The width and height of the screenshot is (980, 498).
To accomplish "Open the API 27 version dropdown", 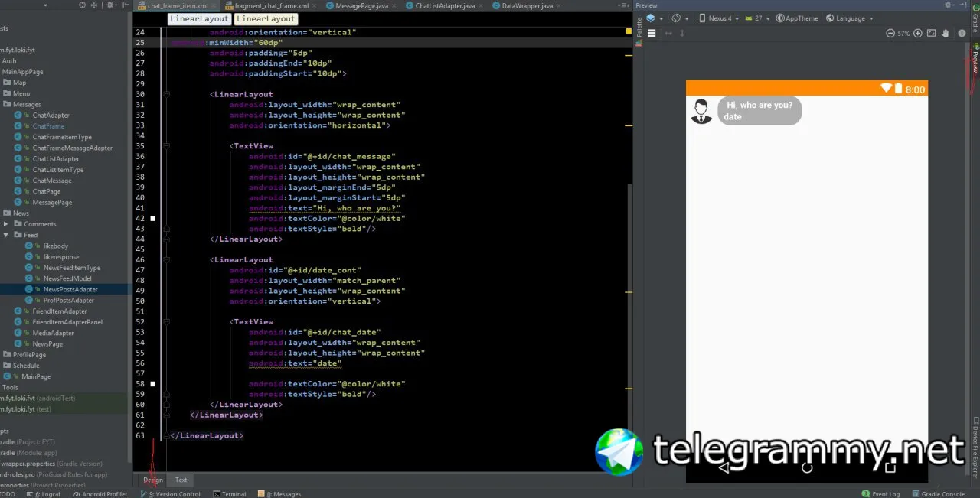I will (758, 18).
